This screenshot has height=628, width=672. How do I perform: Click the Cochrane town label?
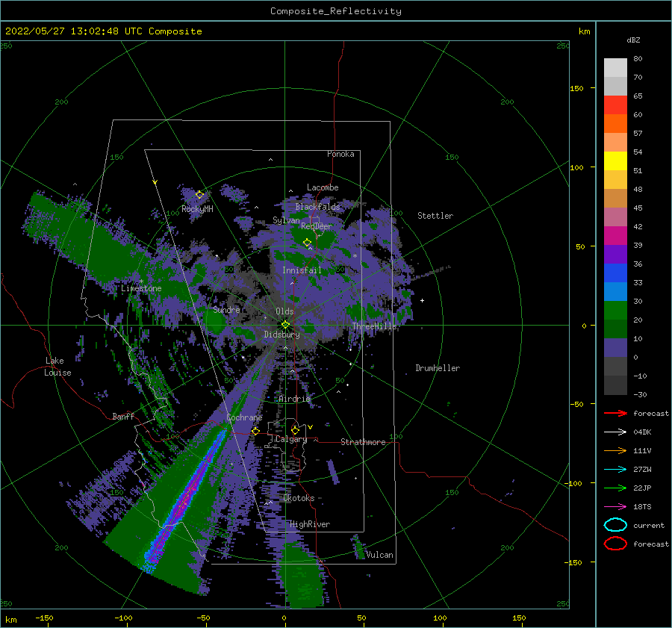click(244, 417)
